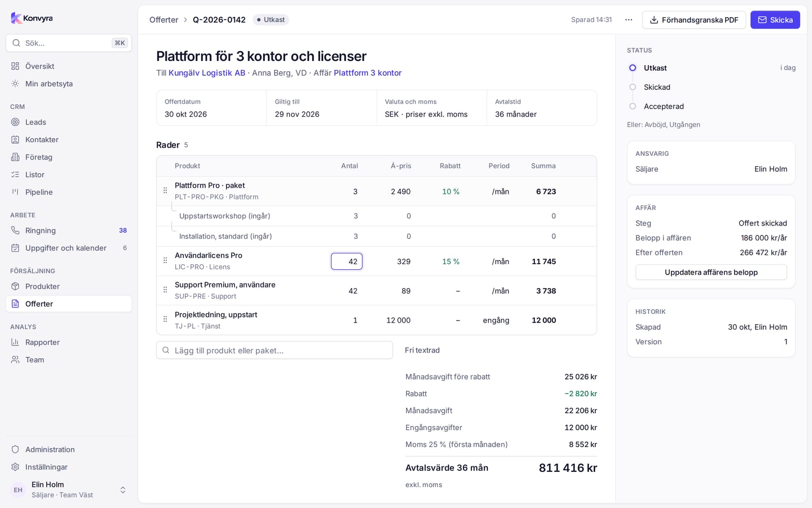Click the Ringning phone icon
Viewport: 812px width, 508px height.
point(15,231)
